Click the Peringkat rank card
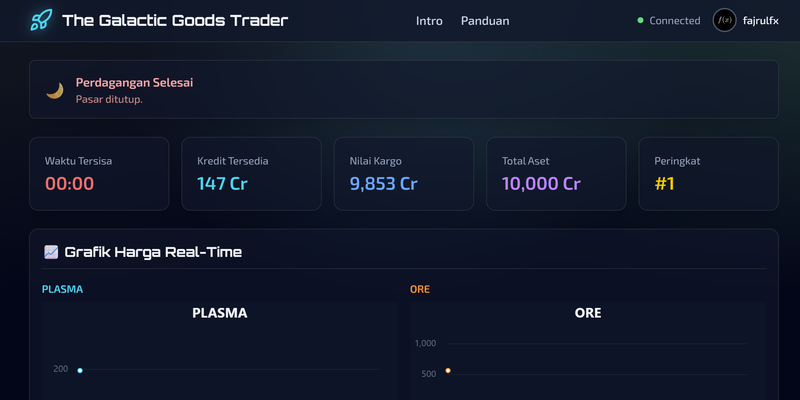 coord(708,173)
